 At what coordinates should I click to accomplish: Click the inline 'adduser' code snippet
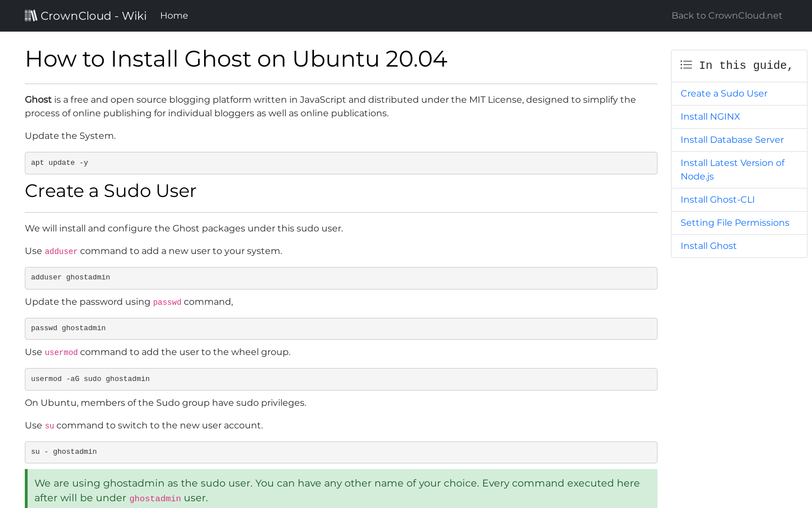pyautogui.click(x=61, y=251)
